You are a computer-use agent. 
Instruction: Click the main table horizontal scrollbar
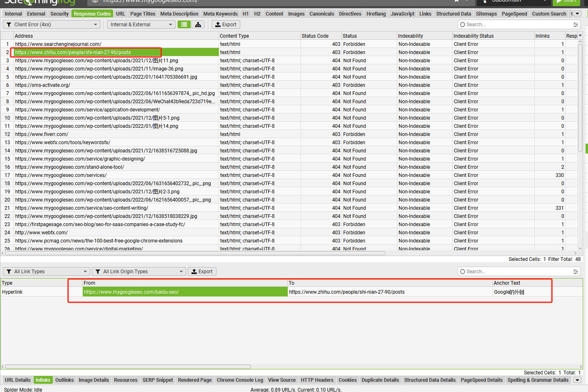click(195, 253)
